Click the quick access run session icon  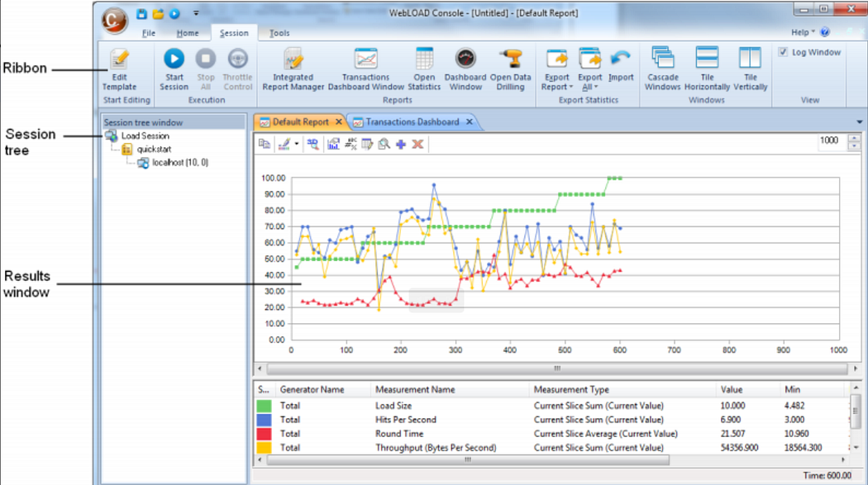click(175, 14)
